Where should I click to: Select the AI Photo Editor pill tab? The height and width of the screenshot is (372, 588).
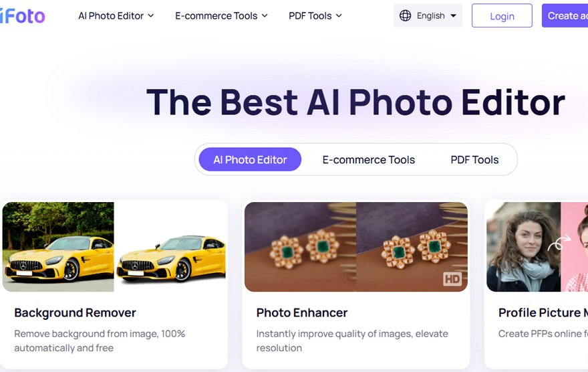[250, 159]
